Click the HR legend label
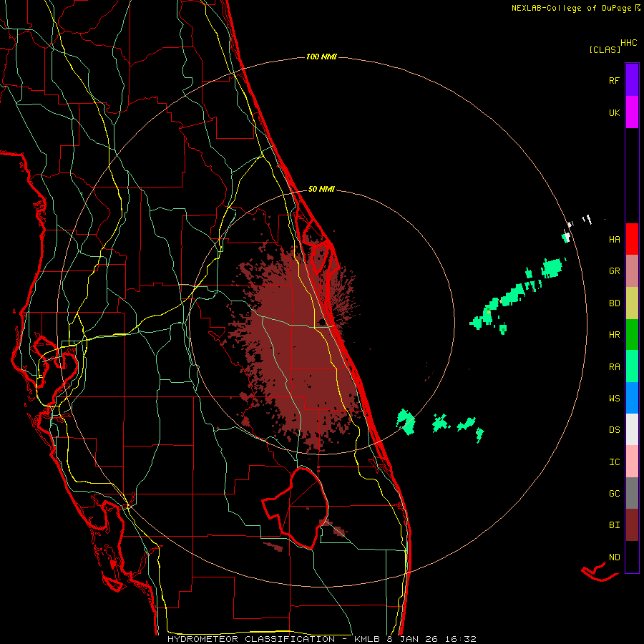 pos(614,335)
